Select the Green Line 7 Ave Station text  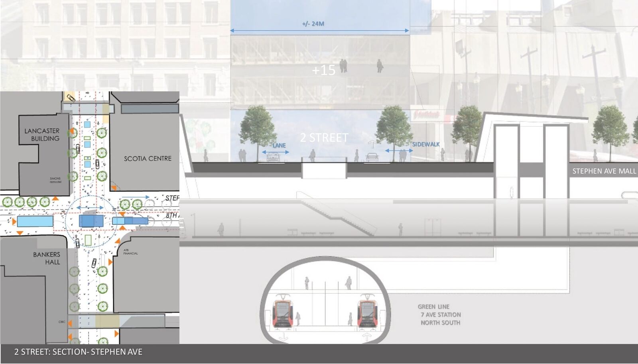[x=439, y=315]
